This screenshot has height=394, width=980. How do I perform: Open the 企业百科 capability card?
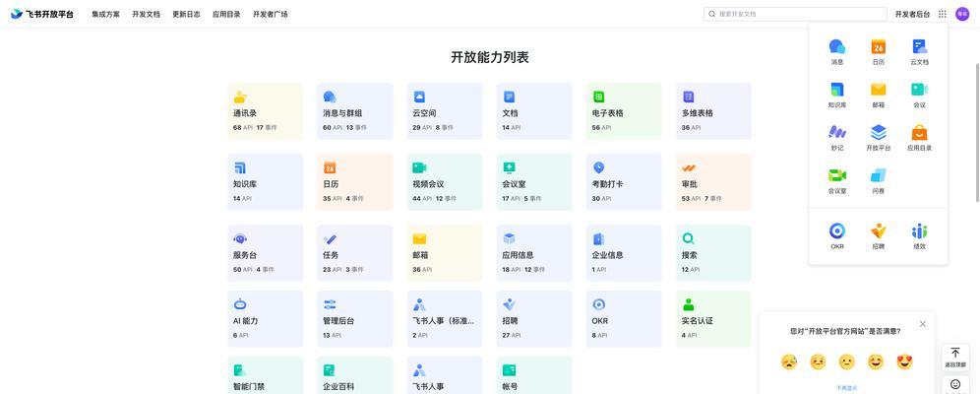coord(355,375)
